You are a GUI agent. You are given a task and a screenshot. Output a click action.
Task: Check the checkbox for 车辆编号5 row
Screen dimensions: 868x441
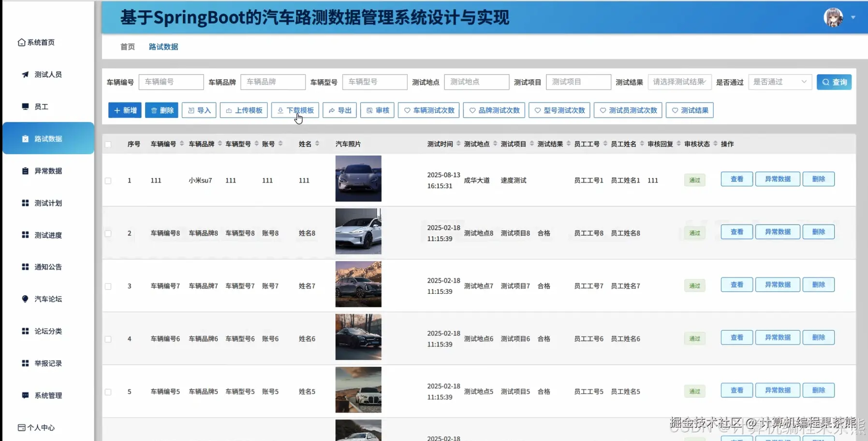coord(108,392)
